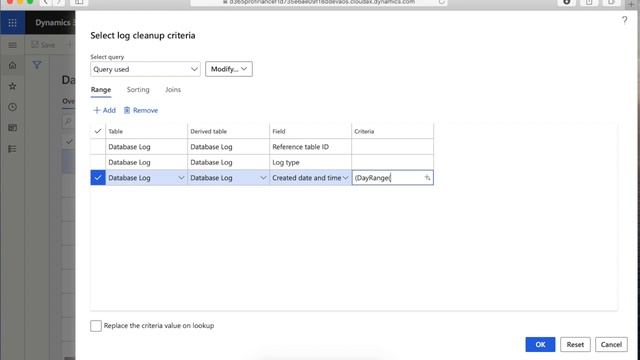Click the Criteria column header
The image size is (640, 360).
click(392, 131)
